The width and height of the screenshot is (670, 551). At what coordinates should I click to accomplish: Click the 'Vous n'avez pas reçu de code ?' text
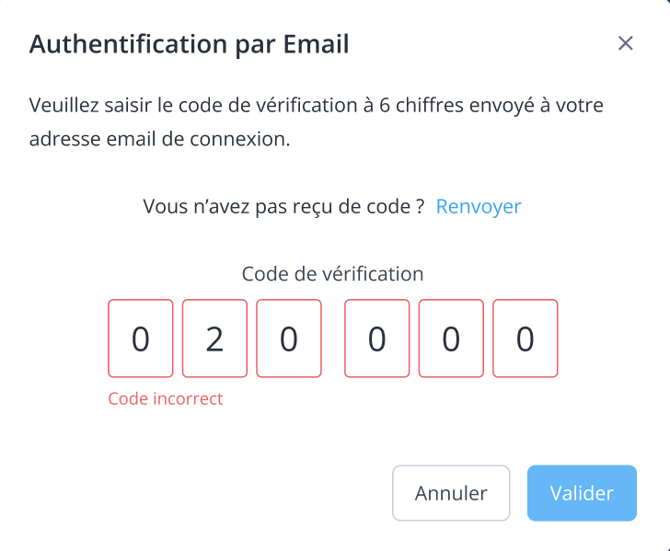(x=285, y=207)
